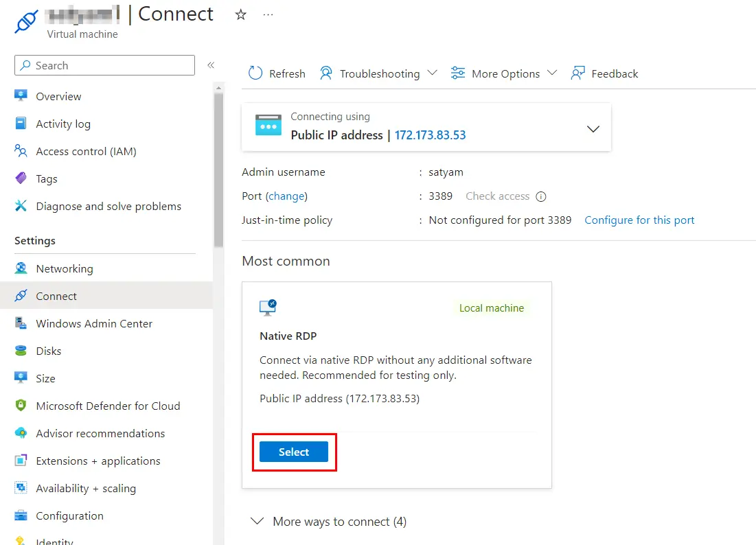Image resolution: width=756 pixels, height=545 pixels.
Task: Favorite this page with the star icon
Action: click(240, 15)
